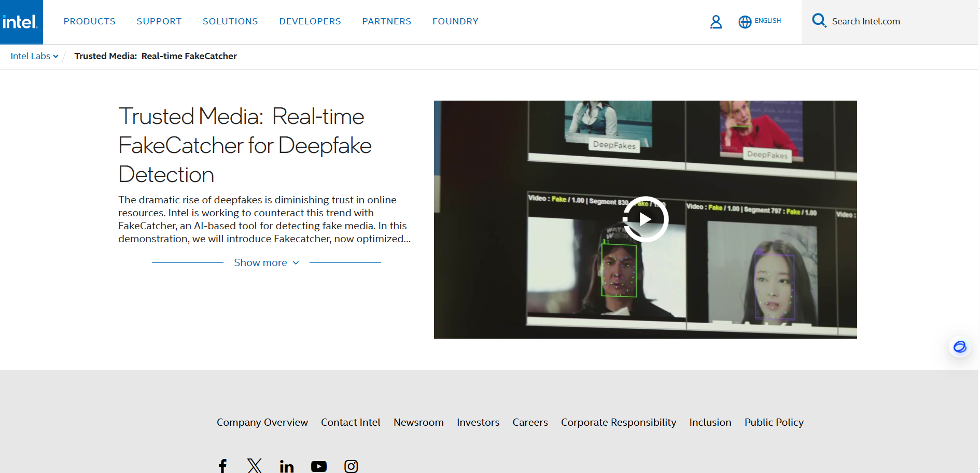Open Intel's X (Twitter) icon
The height and width of the screenshot is (473, 980).
point(254,466)
